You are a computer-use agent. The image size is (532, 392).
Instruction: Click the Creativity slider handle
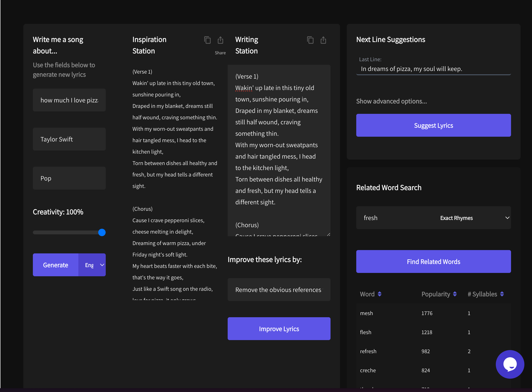click(102, 232)
